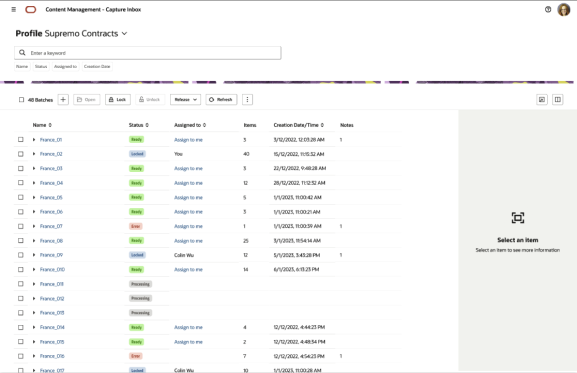Click the Unlock toolbar button
This screenshot has width=577, height=373.
click(150, 100)
